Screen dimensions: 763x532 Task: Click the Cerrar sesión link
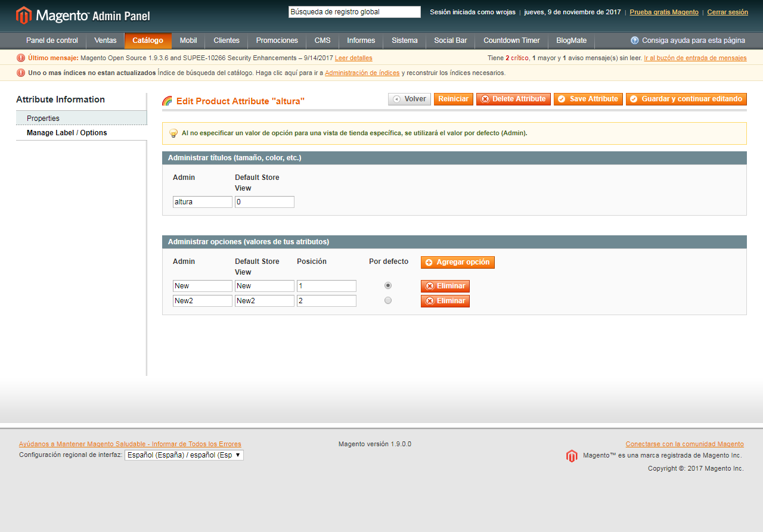click(x=727, y=11)
